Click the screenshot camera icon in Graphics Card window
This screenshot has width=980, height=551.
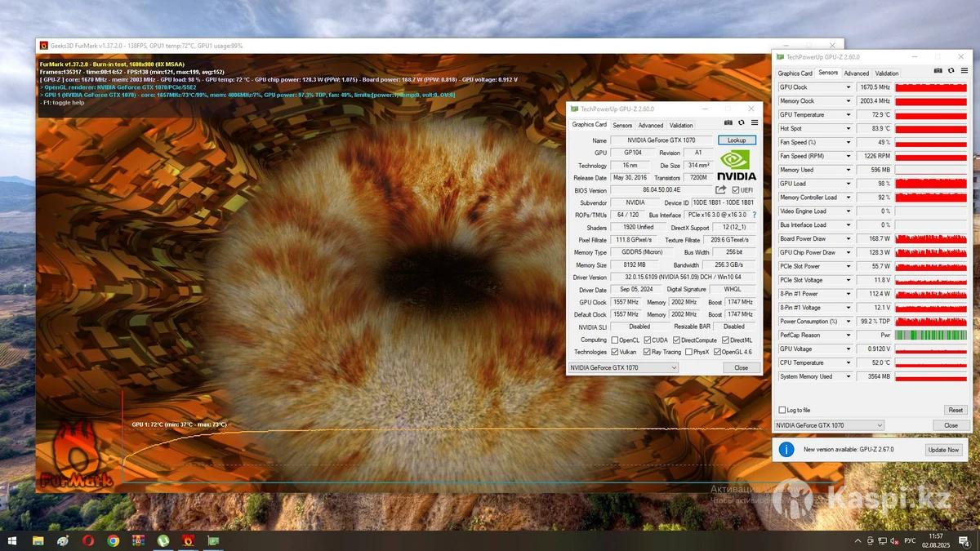[x=728, y=123]
